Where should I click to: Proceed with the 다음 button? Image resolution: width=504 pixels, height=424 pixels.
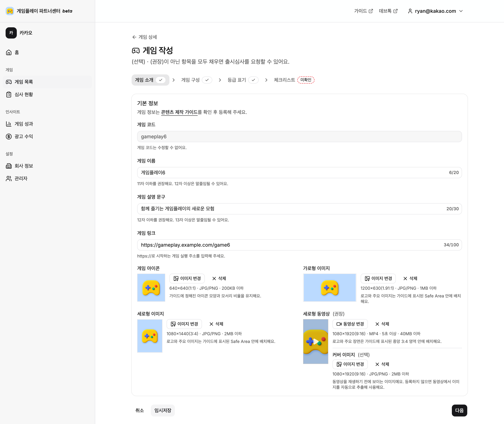[460, 411]
